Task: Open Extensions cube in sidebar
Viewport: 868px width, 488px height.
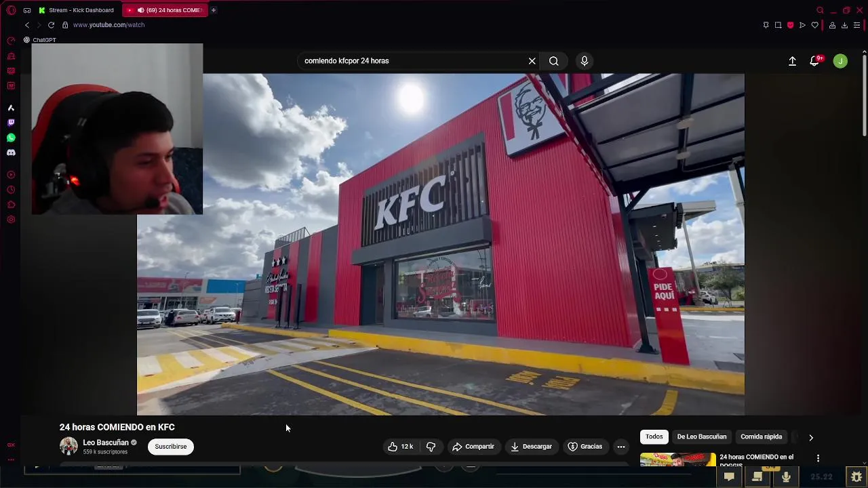Action: [11, 205]
